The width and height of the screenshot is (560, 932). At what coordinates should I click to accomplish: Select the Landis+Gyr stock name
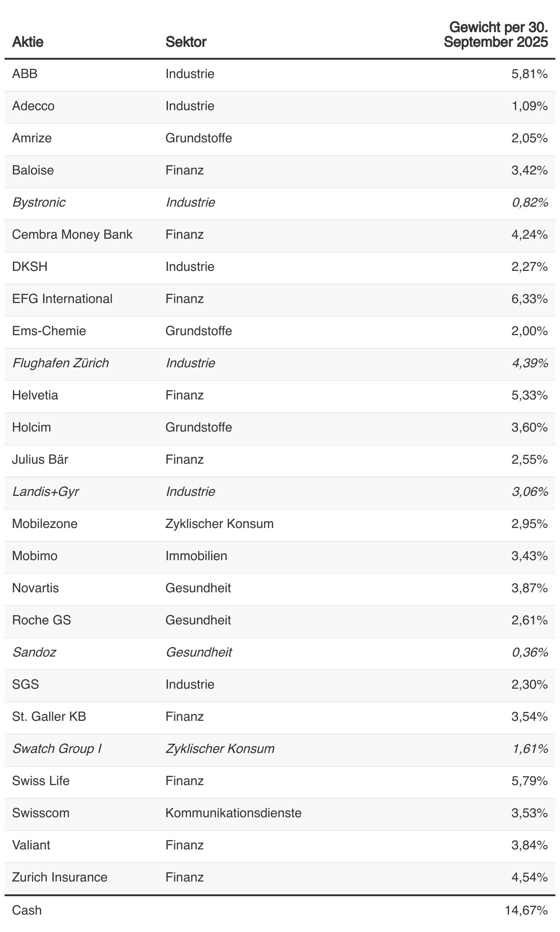[x=45, y=492]
